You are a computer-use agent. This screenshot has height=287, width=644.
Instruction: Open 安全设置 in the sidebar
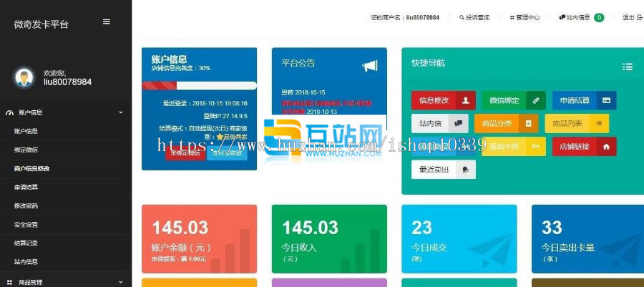[26, 225]
